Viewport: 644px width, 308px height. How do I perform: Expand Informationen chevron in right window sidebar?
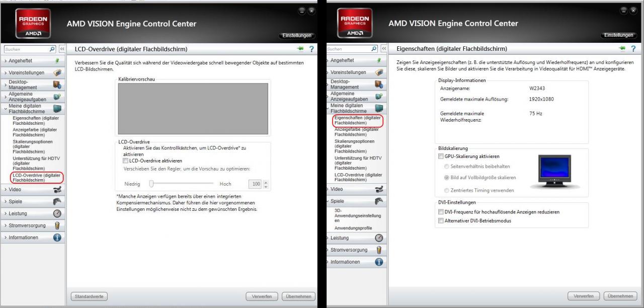(328, 262)
